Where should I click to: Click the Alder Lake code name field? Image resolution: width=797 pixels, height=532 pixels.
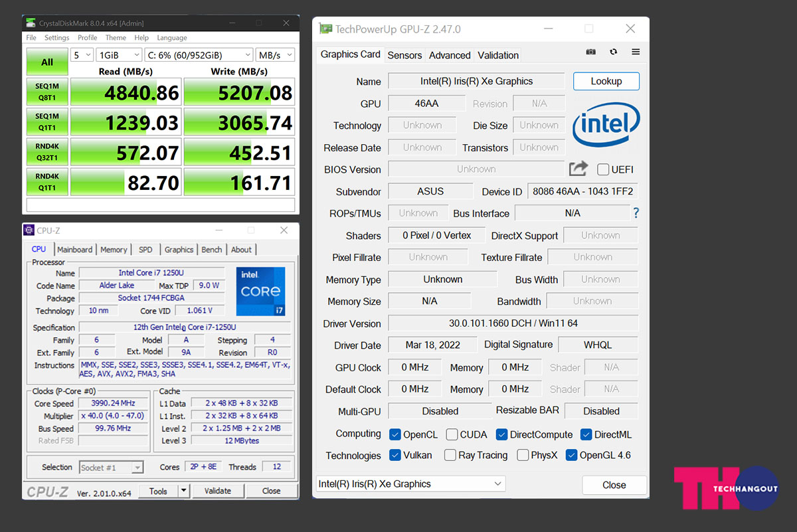click(x=117, y=286)
